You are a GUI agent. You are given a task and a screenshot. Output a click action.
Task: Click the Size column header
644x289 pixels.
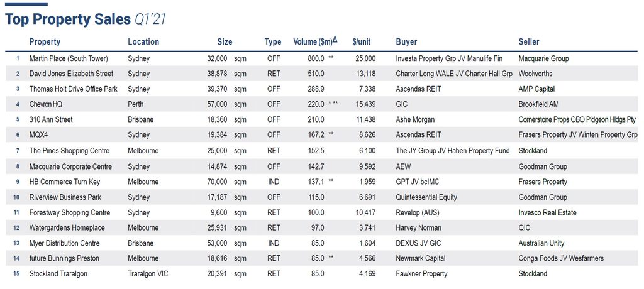tap(225, 42)
